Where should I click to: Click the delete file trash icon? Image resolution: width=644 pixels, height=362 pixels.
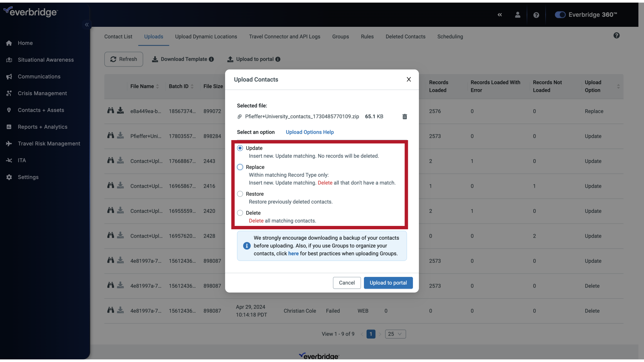(x=404, y=117)
